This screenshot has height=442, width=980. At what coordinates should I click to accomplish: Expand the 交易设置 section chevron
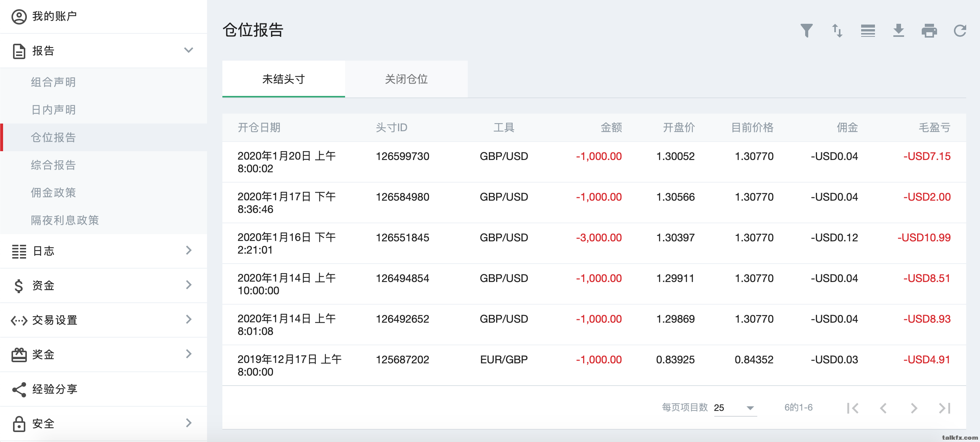188,320
